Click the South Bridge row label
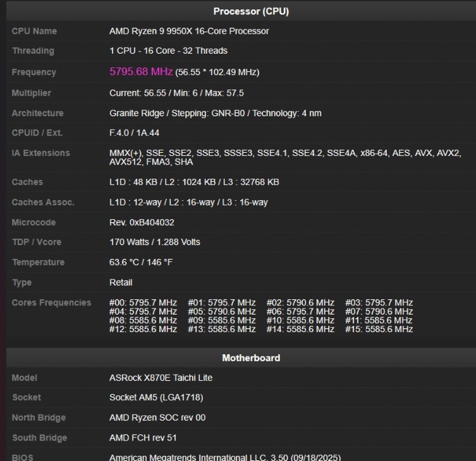Image resolution: width=476 pixels, height=461 pixels. tap(39, 438)
